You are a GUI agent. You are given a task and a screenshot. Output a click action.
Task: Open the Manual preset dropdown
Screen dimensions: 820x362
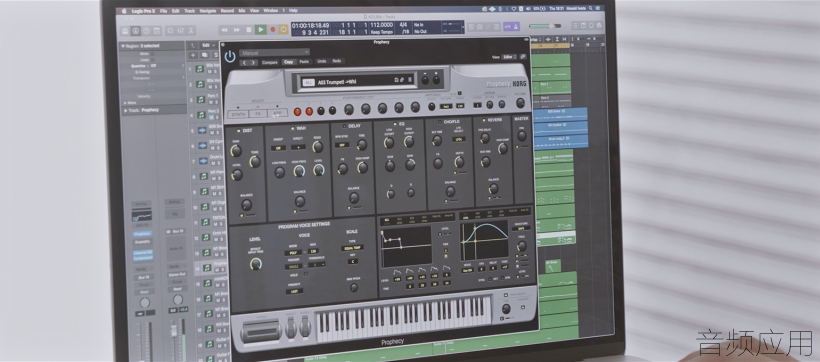275,52
